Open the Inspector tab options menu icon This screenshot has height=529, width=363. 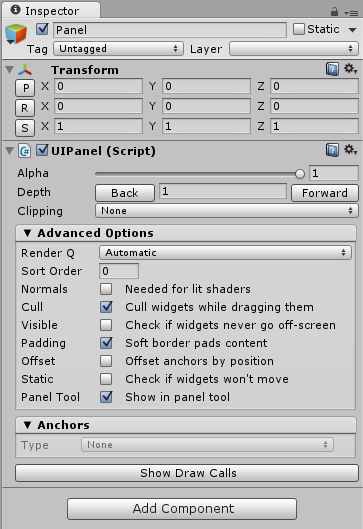click(x=351, y=13)
